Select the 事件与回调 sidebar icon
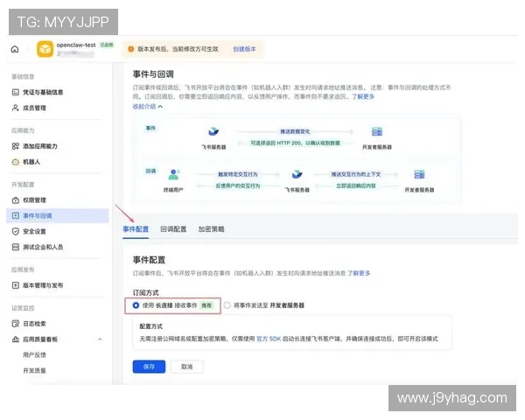The width and height of the screenshot is (525, 420). click(16, 216)
